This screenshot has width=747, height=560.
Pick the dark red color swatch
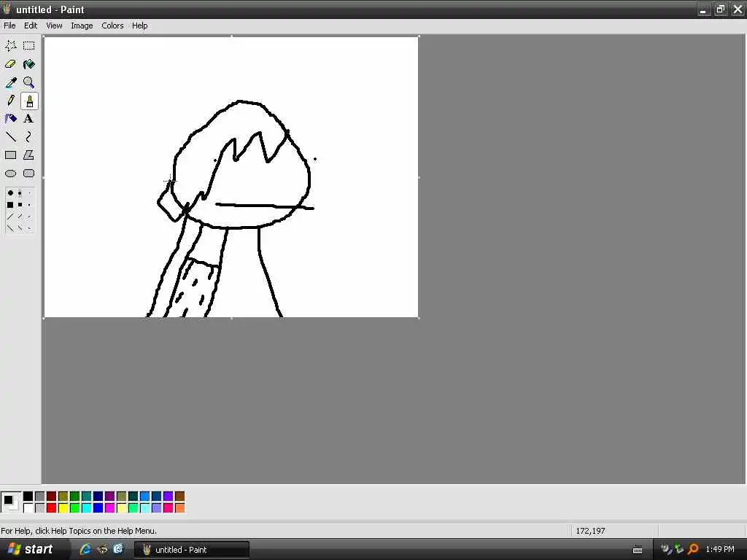pos(52,497)
